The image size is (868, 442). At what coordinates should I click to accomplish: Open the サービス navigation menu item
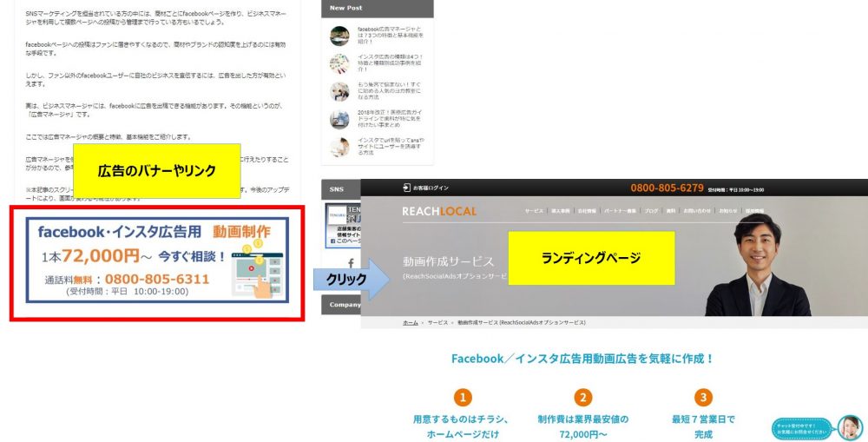tap(534, 211)
